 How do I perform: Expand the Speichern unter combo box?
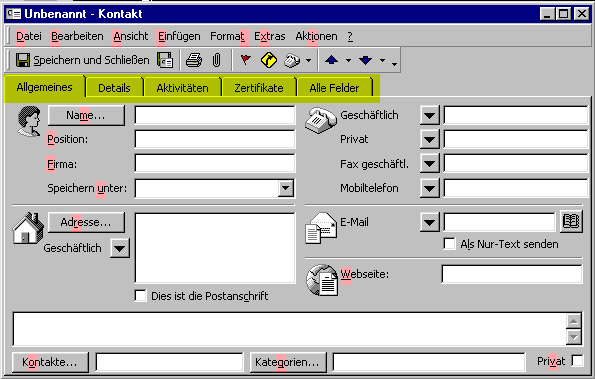[286, 188]
